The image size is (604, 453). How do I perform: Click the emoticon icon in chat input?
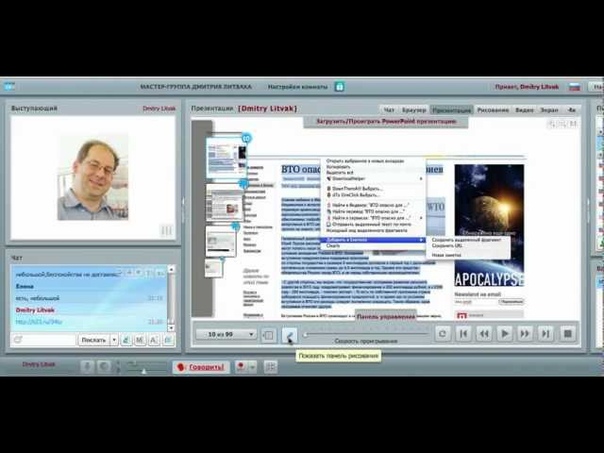pyautogui.click(x=18, y=340)
